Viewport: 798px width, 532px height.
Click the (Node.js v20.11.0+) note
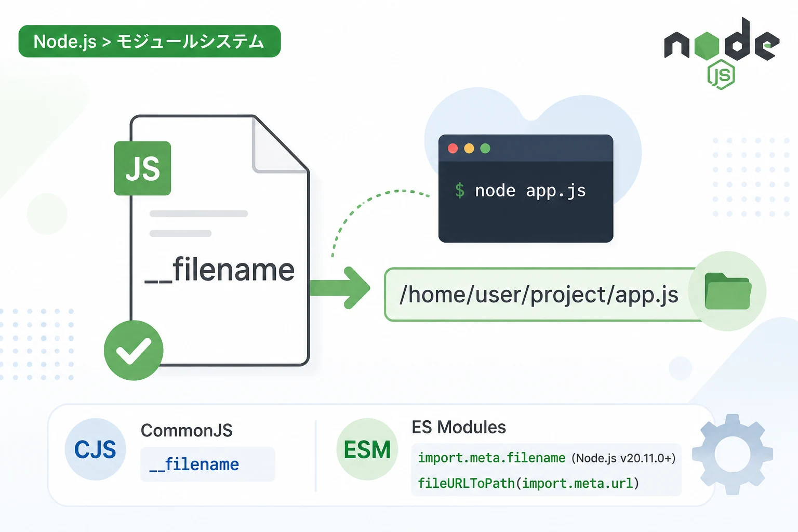click(623, 458)
